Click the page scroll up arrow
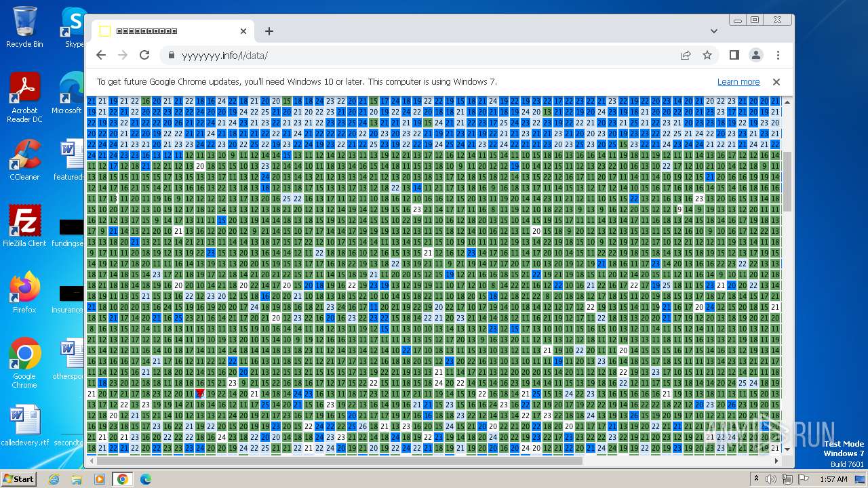868x488 pixels. 787,102
